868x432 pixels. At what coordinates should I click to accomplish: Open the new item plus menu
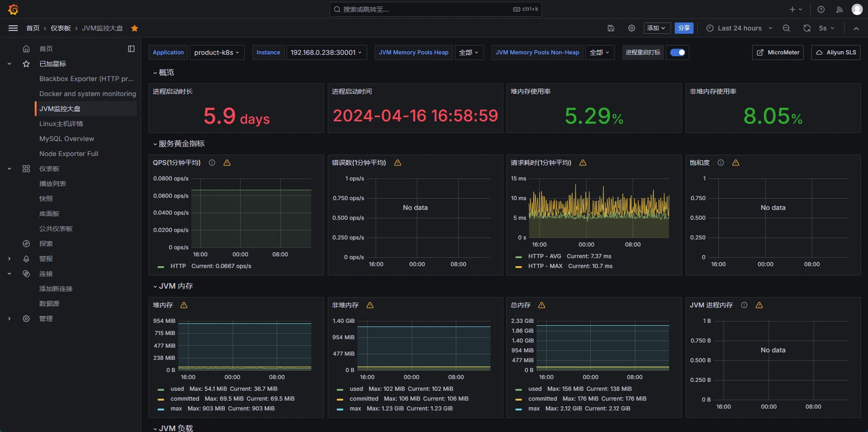[x=796, y=9]
